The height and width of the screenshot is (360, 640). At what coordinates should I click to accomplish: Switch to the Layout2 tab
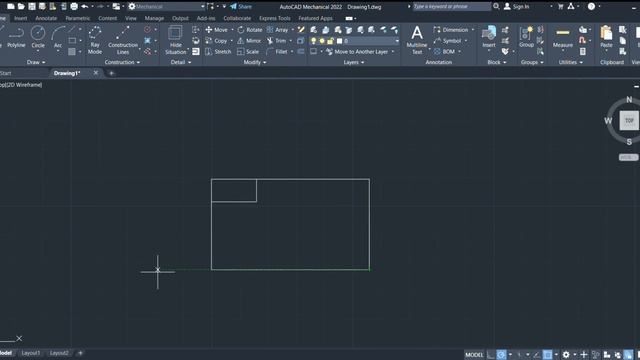[x=59, y=353]
